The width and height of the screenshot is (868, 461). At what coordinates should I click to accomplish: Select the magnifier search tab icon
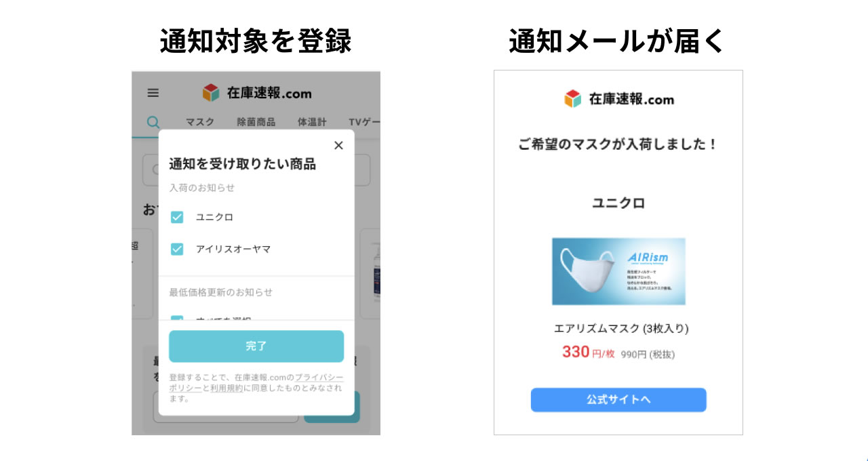[153, 123]
